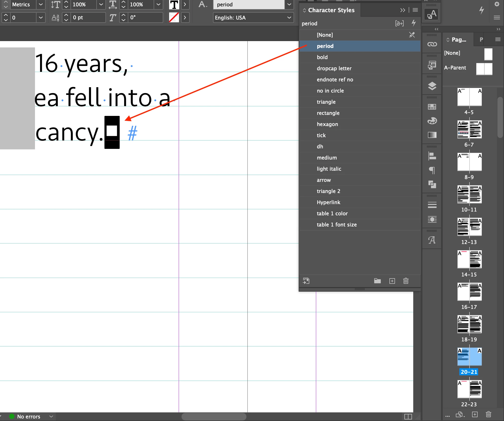504x421 pixels.
Task: Switch to the Pages panel tab
Action: click(459, 40)
